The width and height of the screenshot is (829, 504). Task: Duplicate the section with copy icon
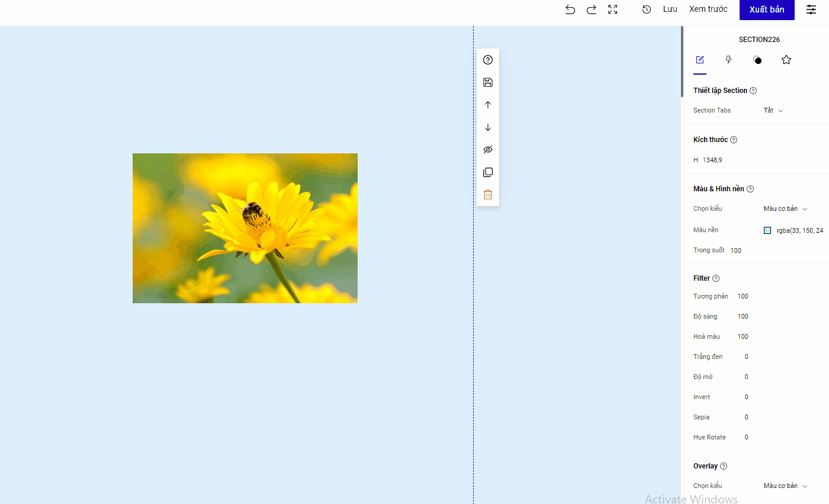[488, 172]
